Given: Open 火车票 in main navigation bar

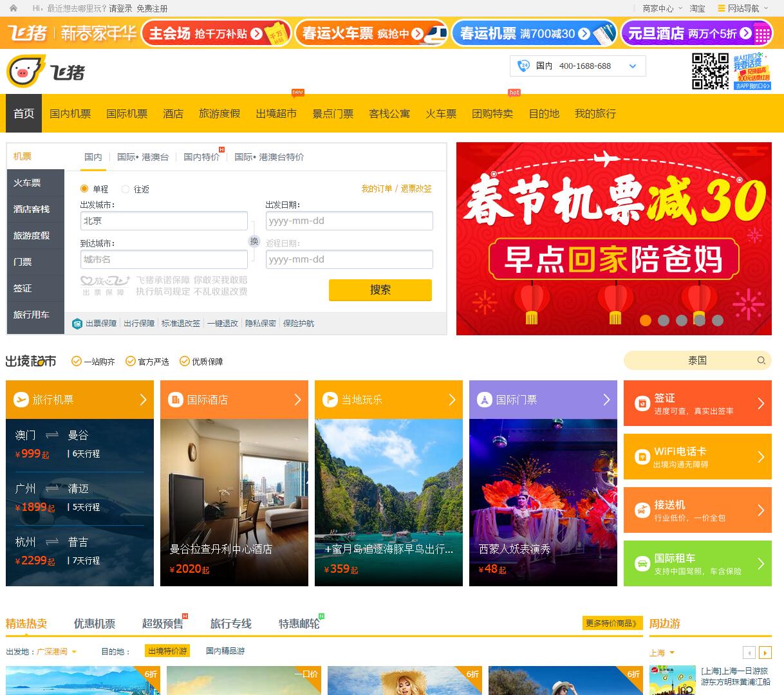Looking at the screenshot, I should pyautogui.click(x=441, y=113).
